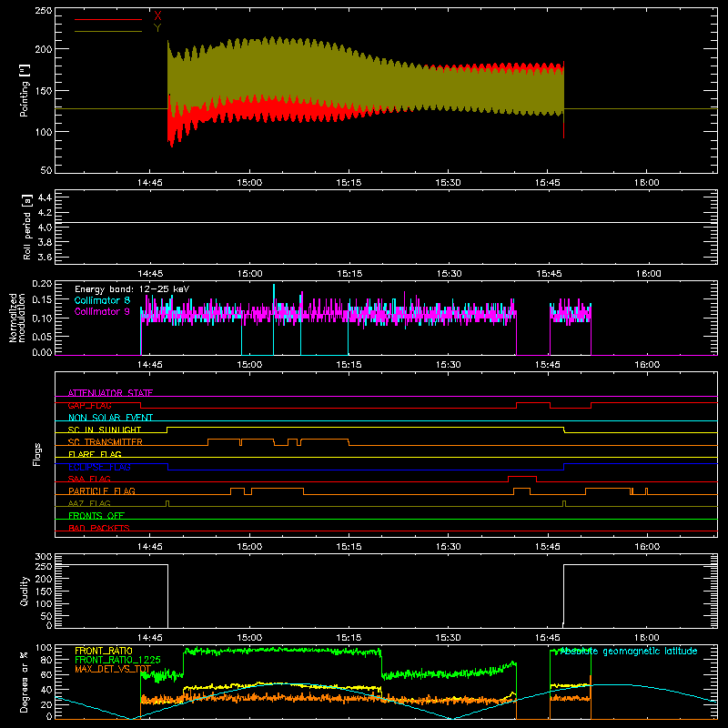Click the orange MAX_DET_VS_TOT legend label

[113, 669]
